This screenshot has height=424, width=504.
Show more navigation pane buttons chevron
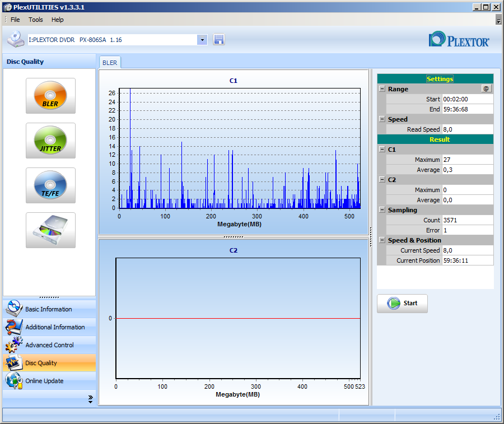point(90,399)
